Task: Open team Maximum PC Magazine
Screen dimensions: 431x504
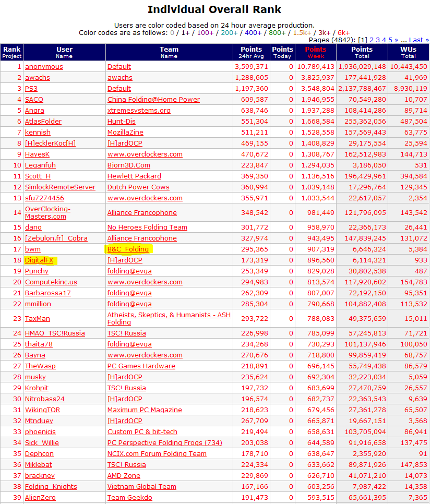Action: pos(145,410)
